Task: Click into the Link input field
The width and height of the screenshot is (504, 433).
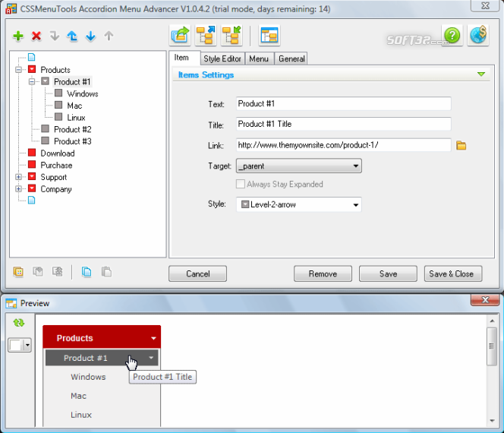Action: pyautogui.click(x=343, y=145)
